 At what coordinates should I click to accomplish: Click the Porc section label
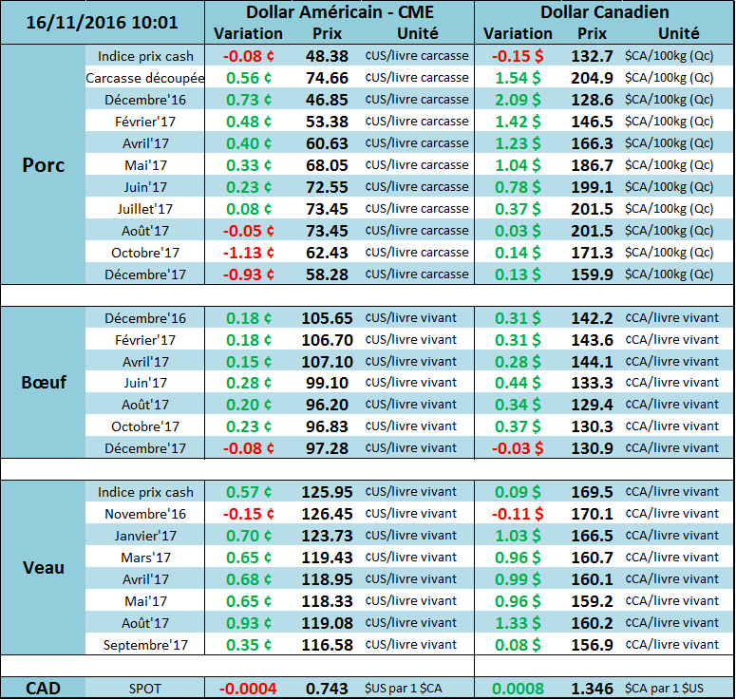pyautogui.click(x=44, y=164)
